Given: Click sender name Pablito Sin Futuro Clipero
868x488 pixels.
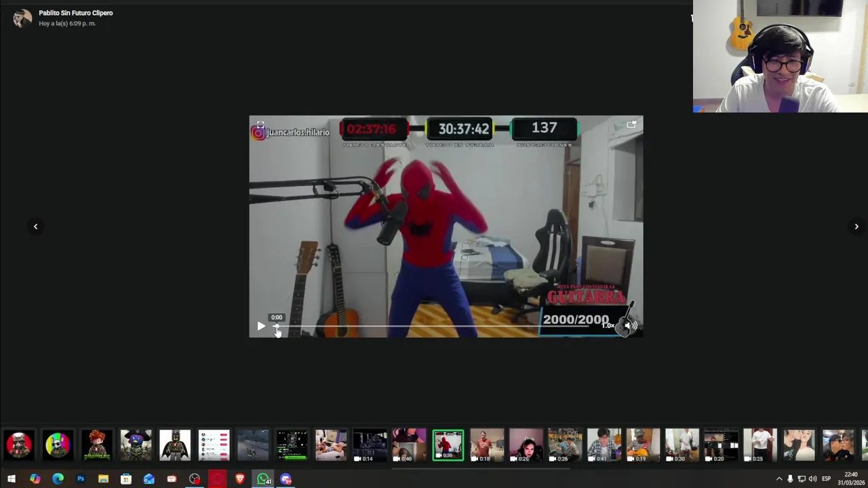Looking at the screenshot, I should 76,13.
